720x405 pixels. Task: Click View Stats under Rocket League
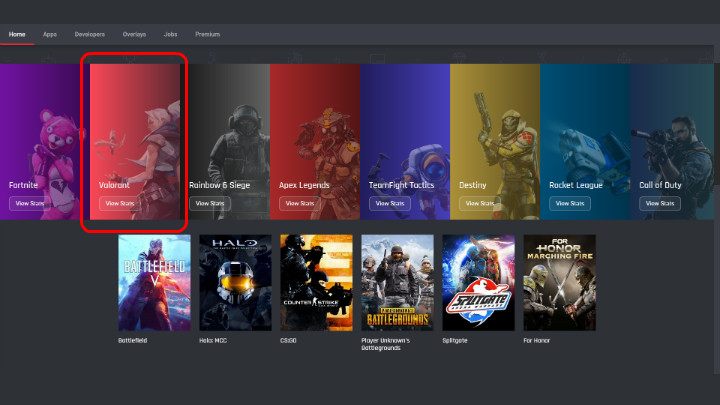click(570, 203)
